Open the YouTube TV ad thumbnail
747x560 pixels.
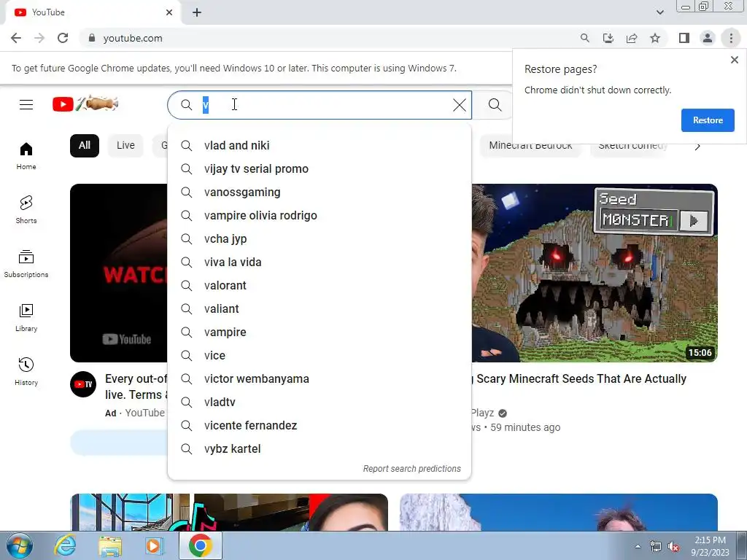[119, 273]
